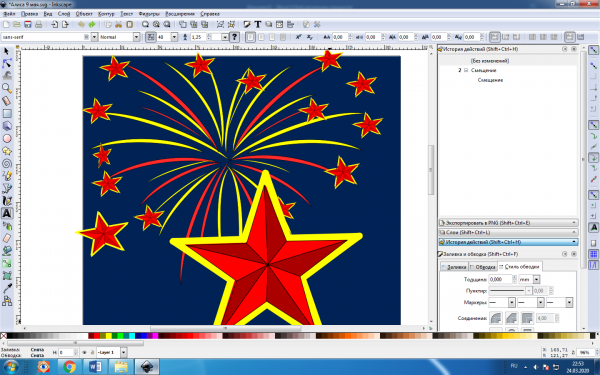
Task: Toggle miter join style button
Action: pyautogui.click(x=527, y=318)
